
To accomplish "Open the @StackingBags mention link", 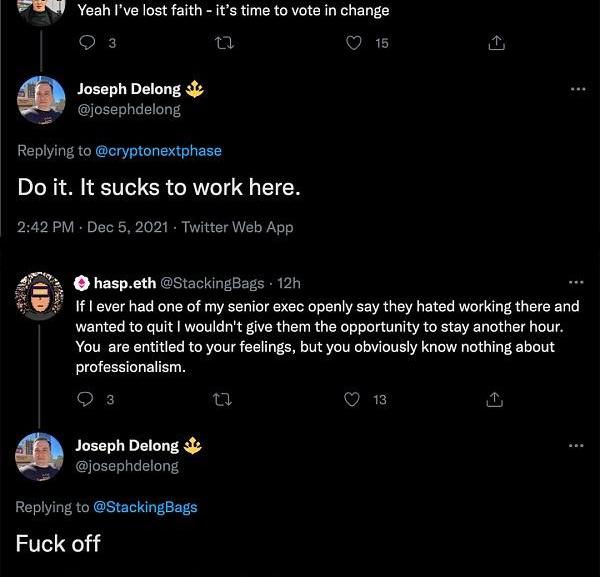I will coord(145,507).
